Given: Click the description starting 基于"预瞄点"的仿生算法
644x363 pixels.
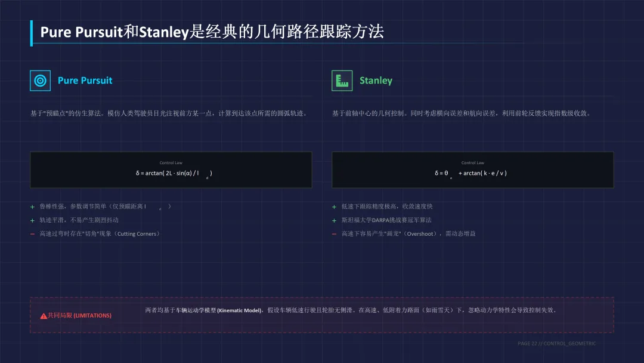Looking at the screenshot, I should coord(169,113).
